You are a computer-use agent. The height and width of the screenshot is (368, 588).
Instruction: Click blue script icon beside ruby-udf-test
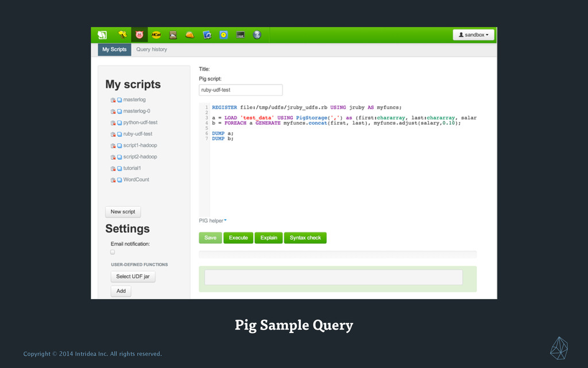(119, 134)
